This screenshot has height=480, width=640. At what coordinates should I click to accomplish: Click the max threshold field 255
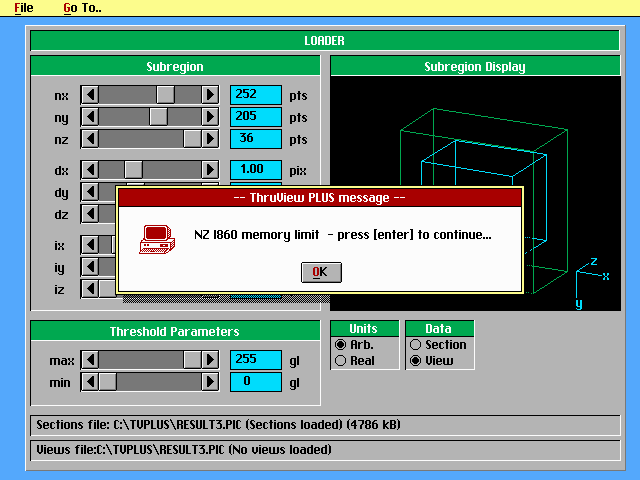click(256, 360)
